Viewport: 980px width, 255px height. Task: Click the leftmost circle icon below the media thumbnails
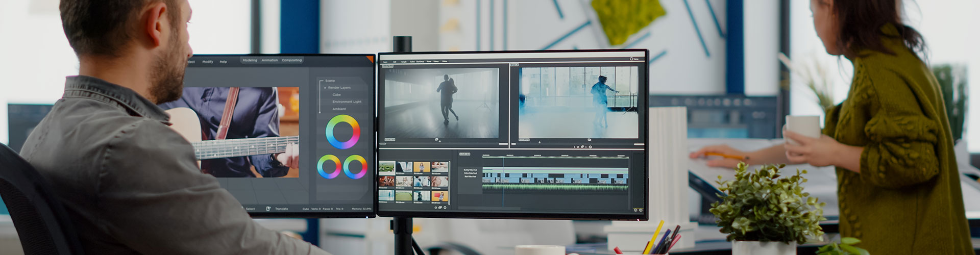pyautogui.click(x=435, y=208)
